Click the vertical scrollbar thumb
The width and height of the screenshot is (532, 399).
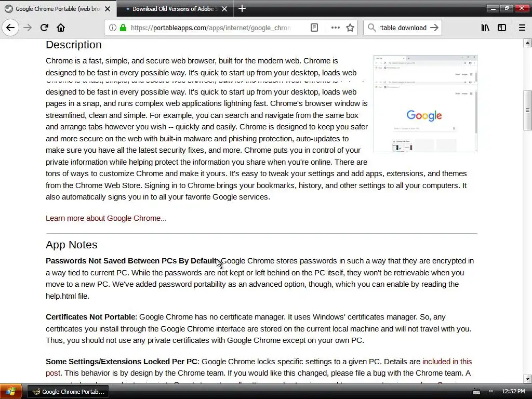tap(527, 110)
